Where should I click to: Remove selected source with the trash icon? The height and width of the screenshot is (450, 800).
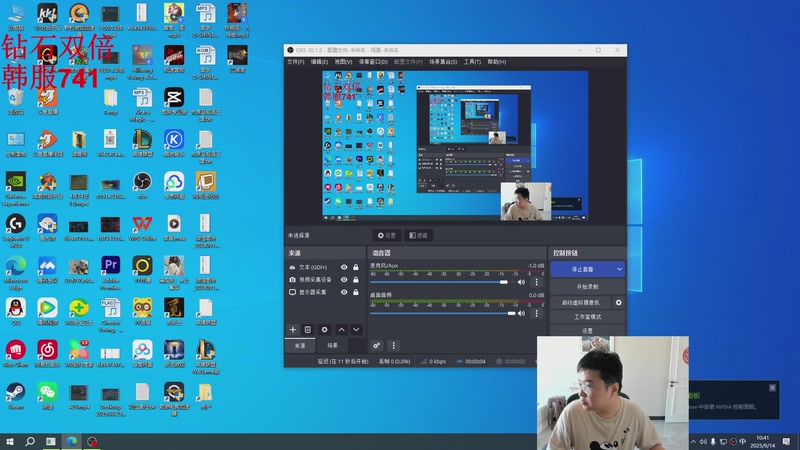(x=308, y=330)
